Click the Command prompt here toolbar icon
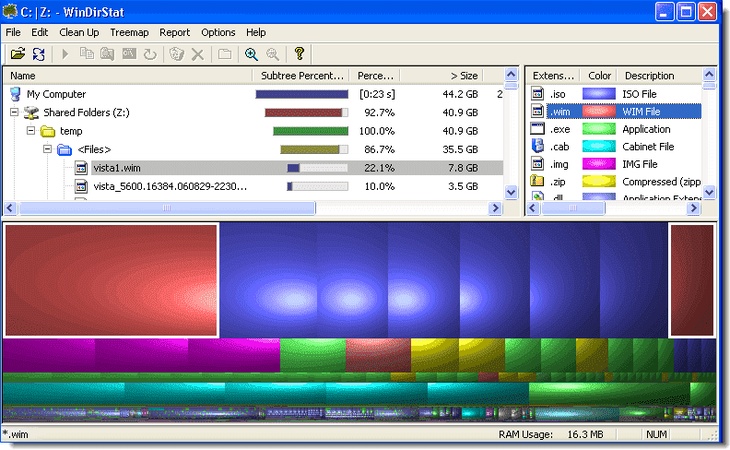Image resolution: width=730 pixels, height=450 pixels. [129, 54]
